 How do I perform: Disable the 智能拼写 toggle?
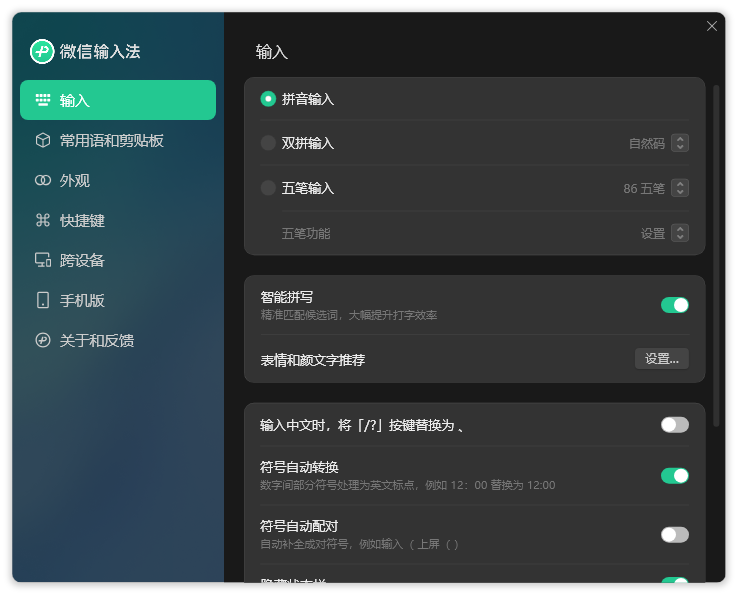coord(675,305)
